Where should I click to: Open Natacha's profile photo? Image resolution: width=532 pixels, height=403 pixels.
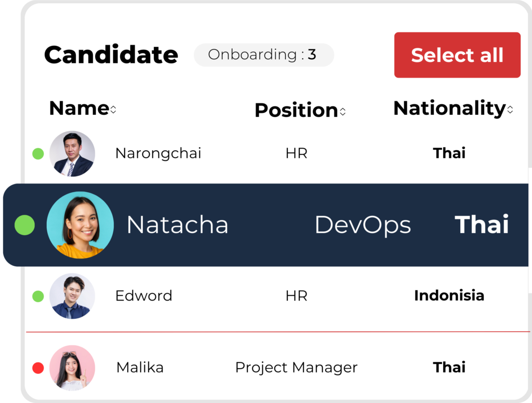pyautogui.click(x=80, y=225)
